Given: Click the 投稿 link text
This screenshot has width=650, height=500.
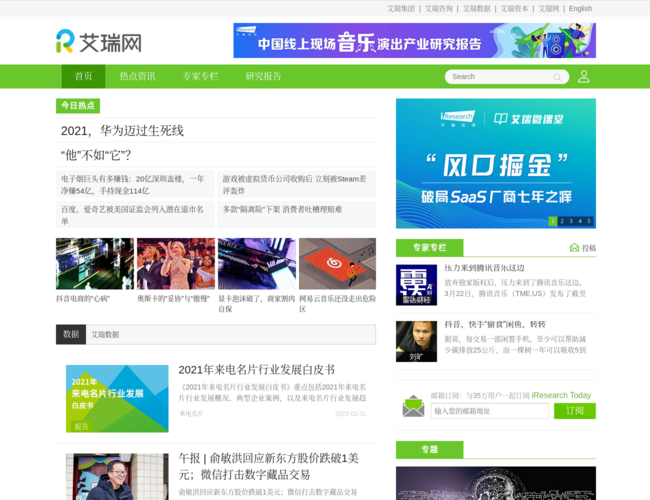Looking at the screenshot, I should 589,248.
